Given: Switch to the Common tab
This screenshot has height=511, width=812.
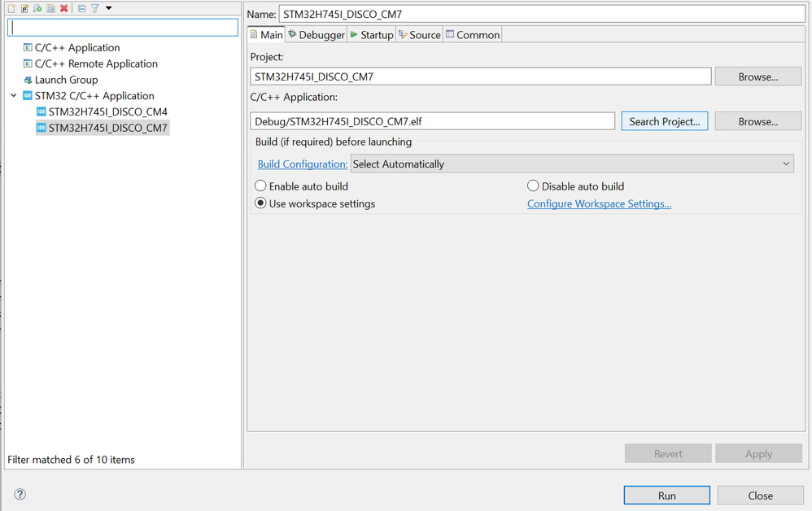Looking at the screenshot, I should pyautogui.click(x=472, y=35).
